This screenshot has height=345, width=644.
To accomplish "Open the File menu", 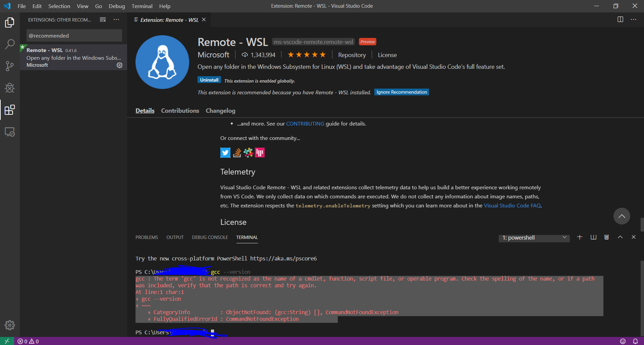I will (x=22, y=6).
